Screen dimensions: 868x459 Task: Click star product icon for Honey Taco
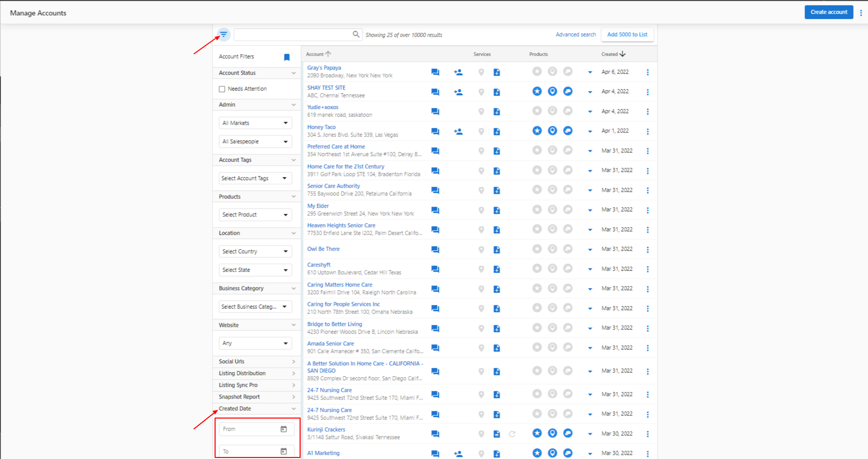pyautogui.click(x=537, y=130)
